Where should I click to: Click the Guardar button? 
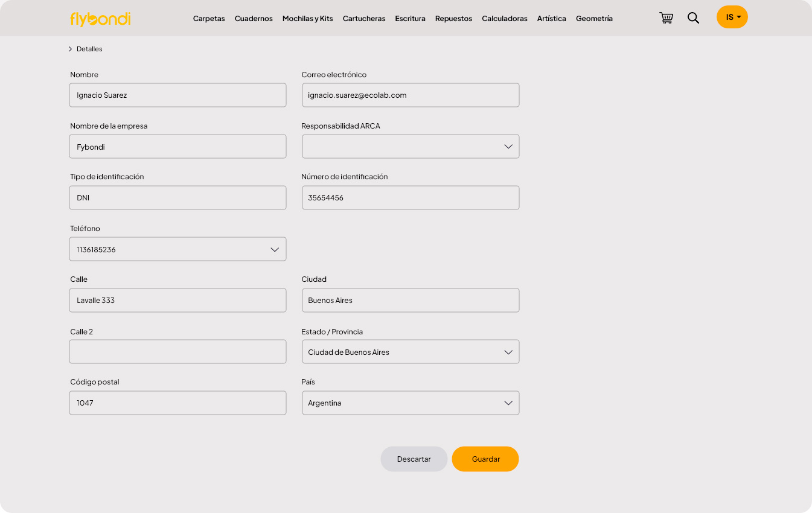tap(485, 459)
